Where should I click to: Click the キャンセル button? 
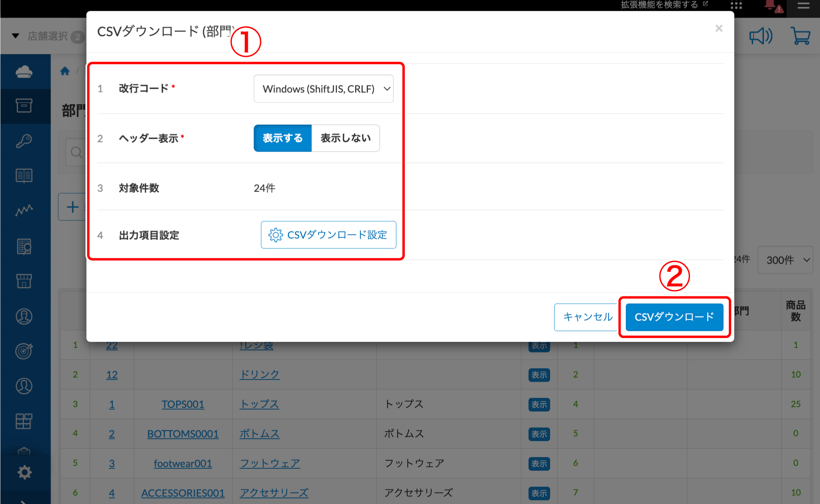[587, 317]
